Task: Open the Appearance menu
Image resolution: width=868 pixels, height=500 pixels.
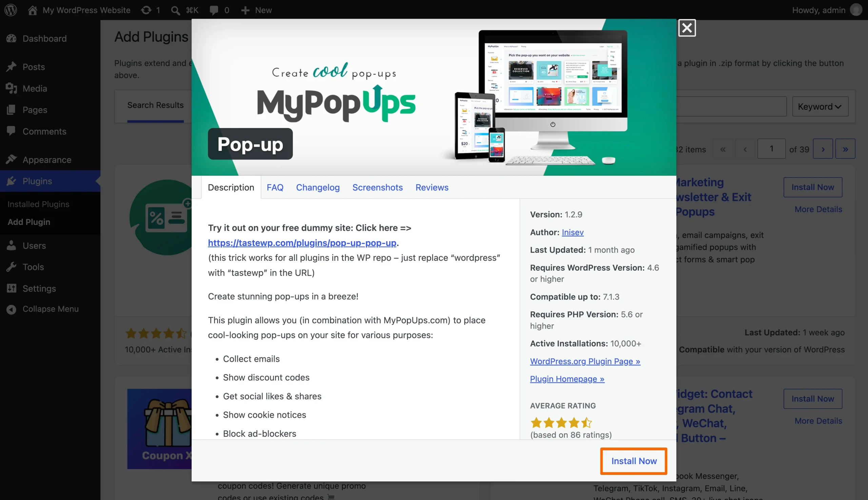Action: [50, 160]
